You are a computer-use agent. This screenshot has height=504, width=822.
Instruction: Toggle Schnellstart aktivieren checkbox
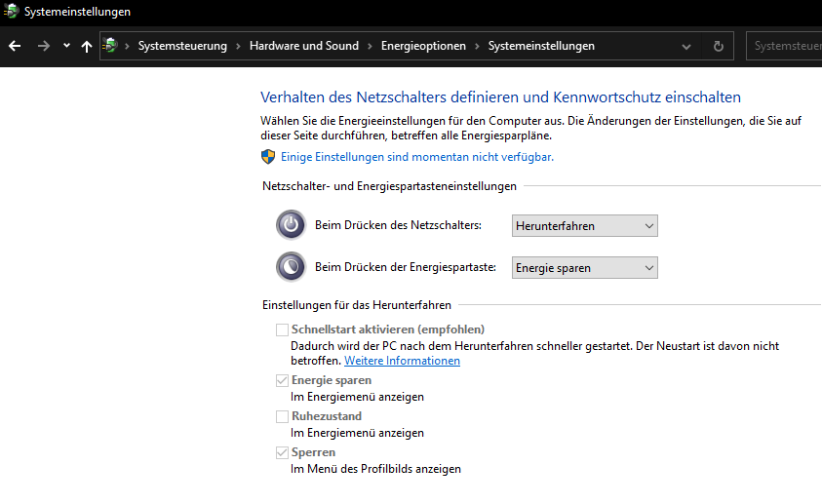click(x=283, y=330)
